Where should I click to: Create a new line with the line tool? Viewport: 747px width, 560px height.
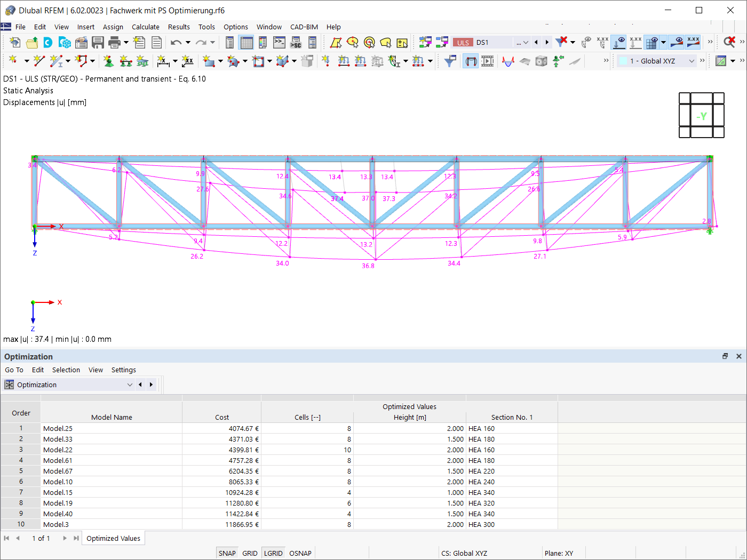click(x=39, y=61)
